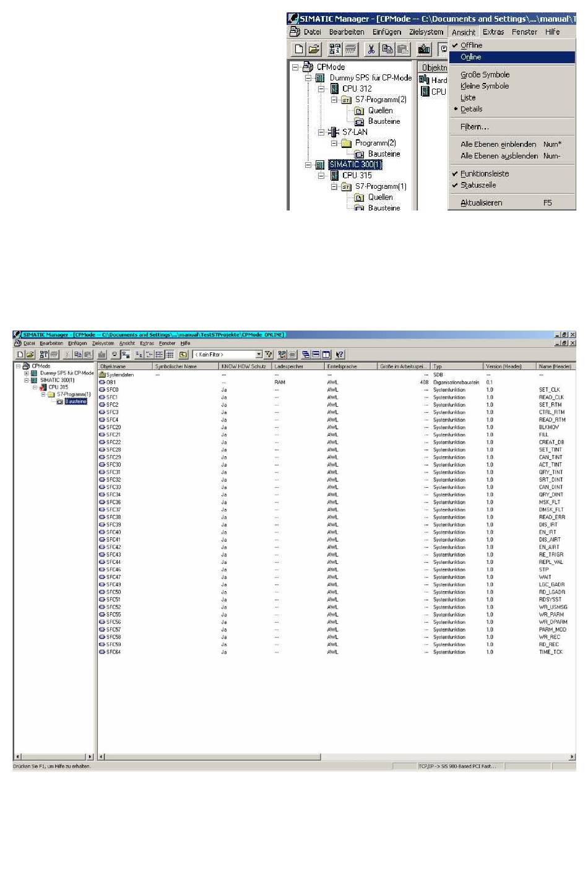Click Tile Vertically icon in ONLINE window toolbar
The image size is (588, 879).
click(x=326, y=355)
